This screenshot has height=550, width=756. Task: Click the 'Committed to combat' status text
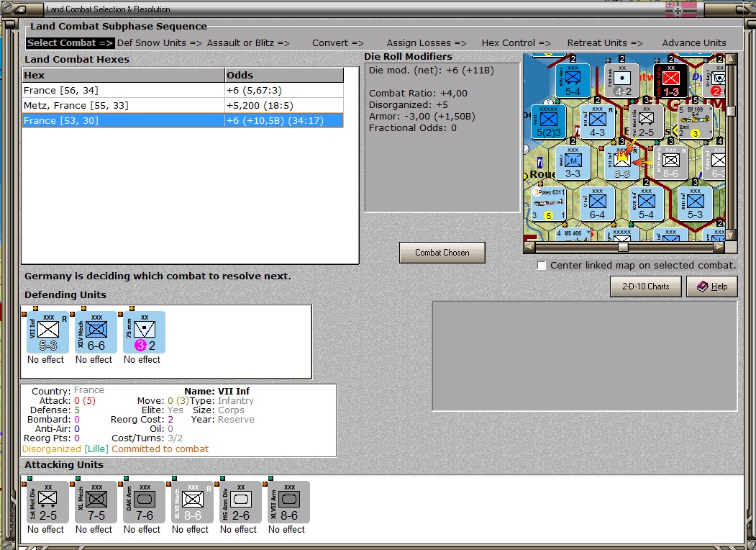pos(160,449)
